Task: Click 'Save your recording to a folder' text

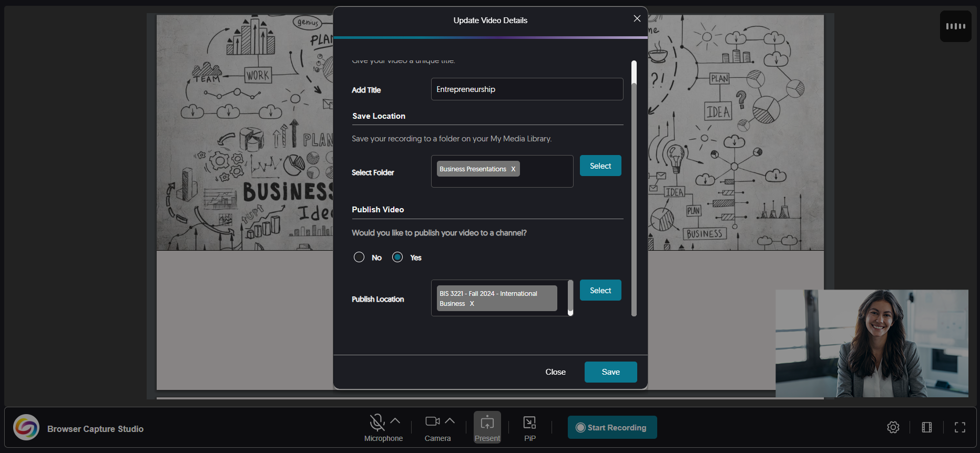Action: [x=452, y=139]
